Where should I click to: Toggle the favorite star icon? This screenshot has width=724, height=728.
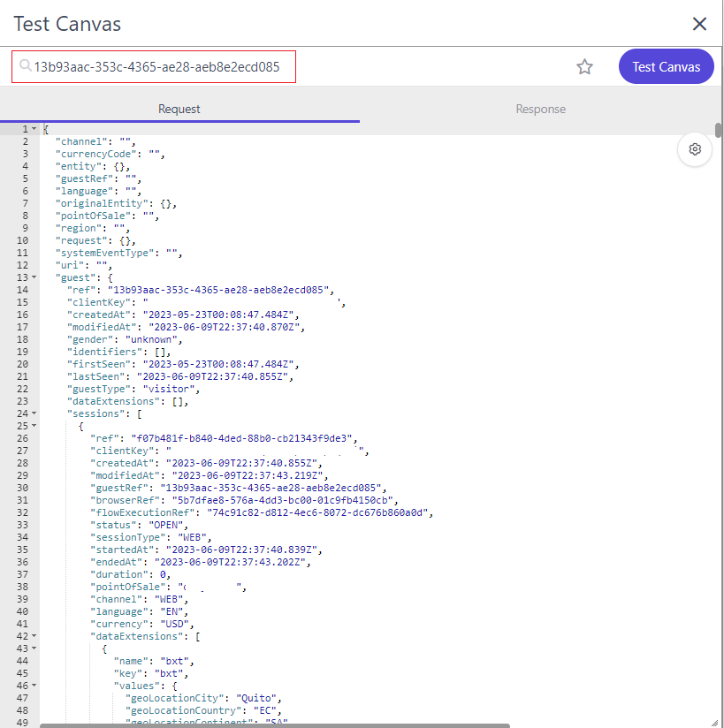[x=584, y=66]
